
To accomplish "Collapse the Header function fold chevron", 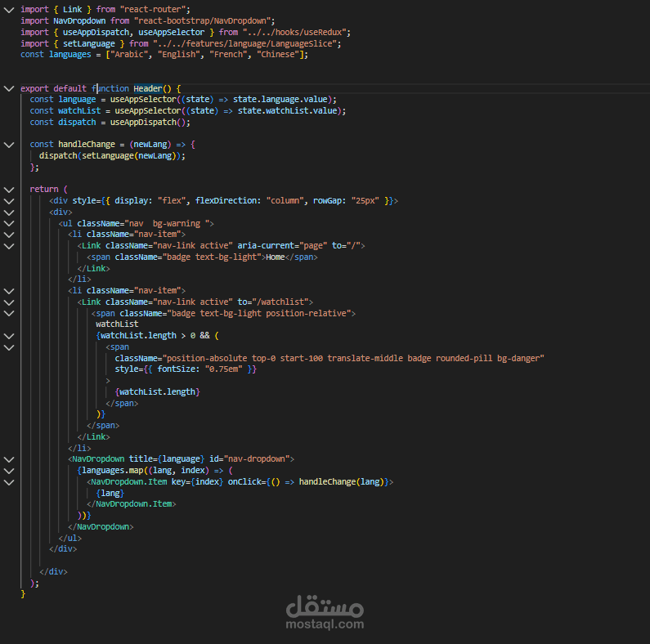I will [x=9, y=88].
